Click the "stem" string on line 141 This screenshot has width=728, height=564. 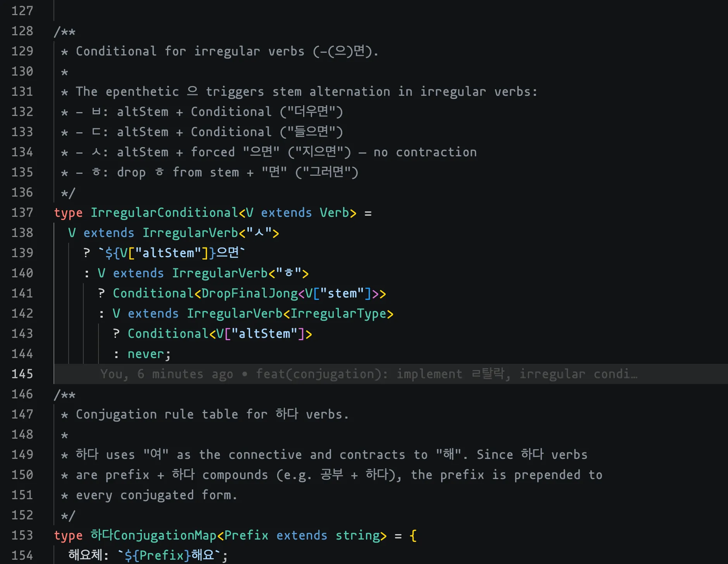pyautogui.click(x=342, y=293)
